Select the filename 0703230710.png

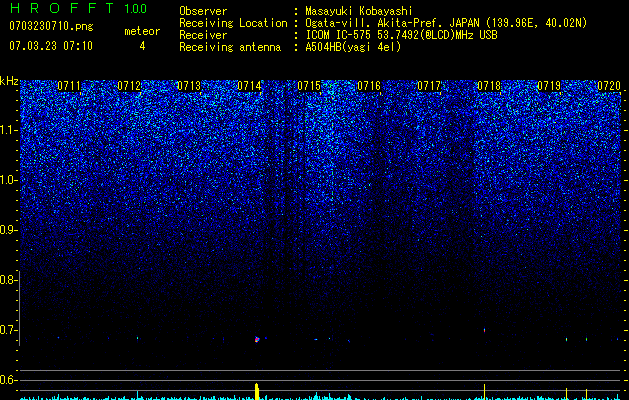(51, 27)
